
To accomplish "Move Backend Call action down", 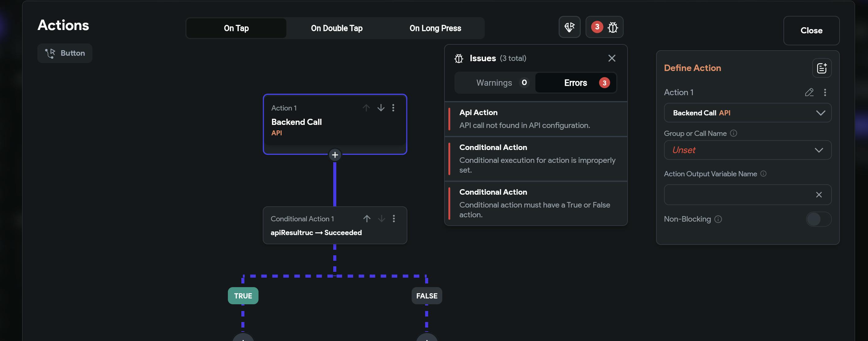I will (381, 108).
